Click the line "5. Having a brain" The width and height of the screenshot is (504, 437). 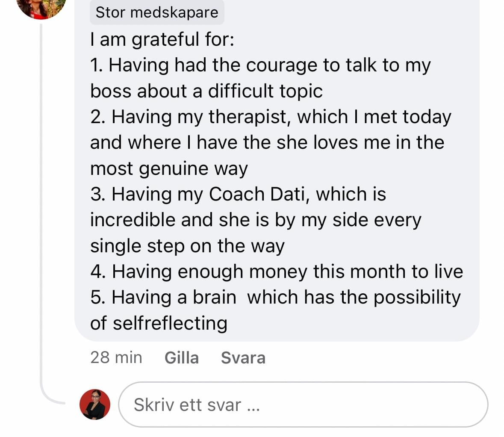275,298
